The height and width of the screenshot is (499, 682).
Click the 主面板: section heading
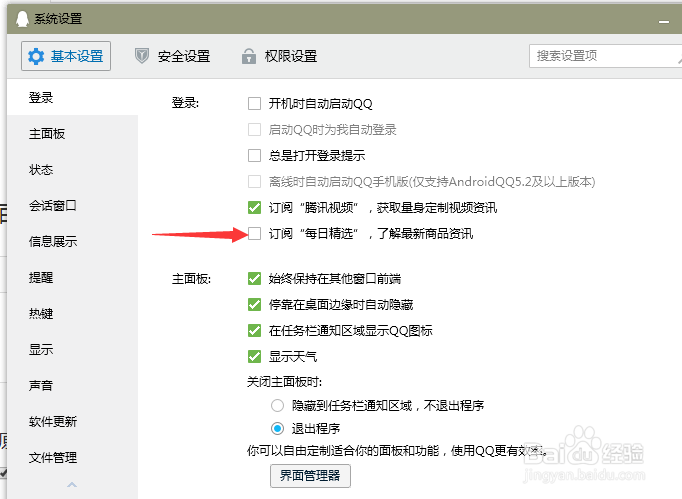pos(191,278)
